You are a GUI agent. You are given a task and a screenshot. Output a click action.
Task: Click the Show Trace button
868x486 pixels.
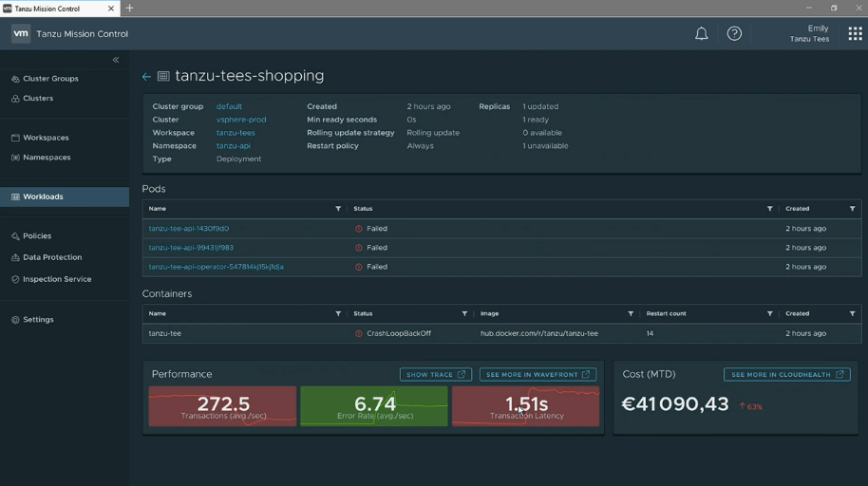coord(436,375)
